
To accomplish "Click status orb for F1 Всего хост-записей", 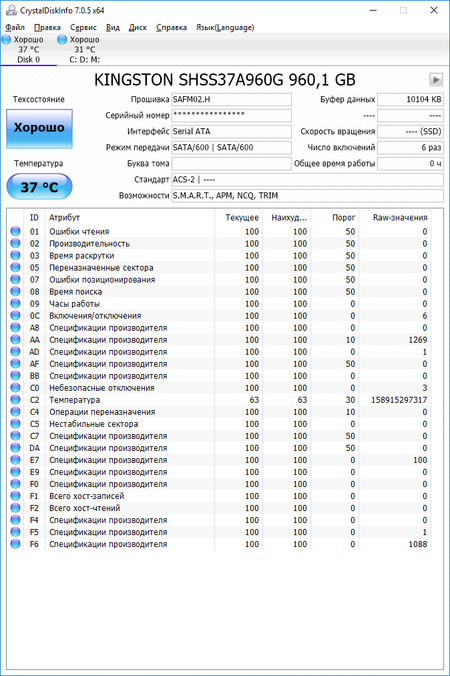I will (x=16, y=496).
